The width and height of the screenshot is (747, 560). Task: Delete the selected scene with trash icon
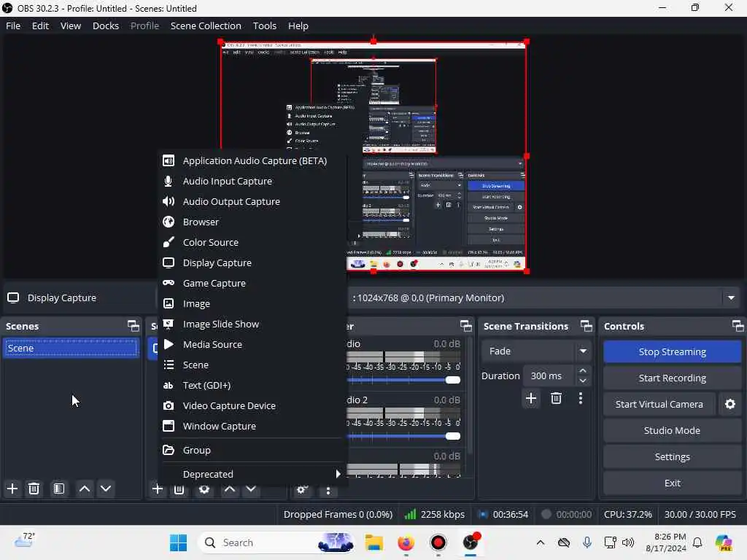34,489
